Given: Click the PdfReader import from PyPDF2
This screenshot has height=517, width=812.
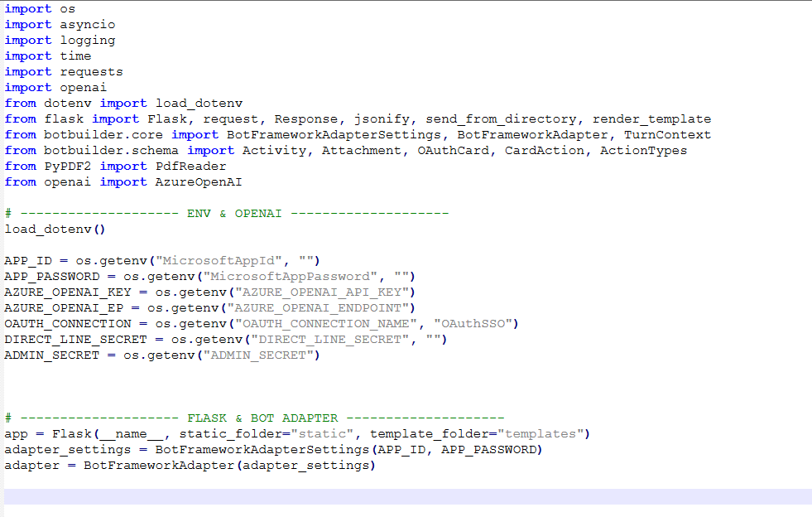Looking at the screenshot, I should [187, 166].
